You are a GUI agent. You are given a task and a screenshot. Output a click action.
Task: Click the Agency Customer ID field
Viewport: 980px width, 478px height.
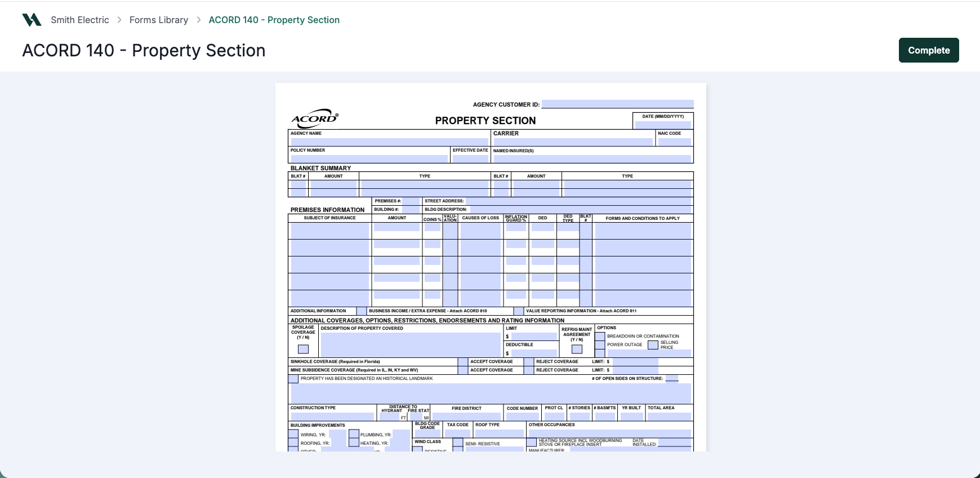(x=617, y=104)
